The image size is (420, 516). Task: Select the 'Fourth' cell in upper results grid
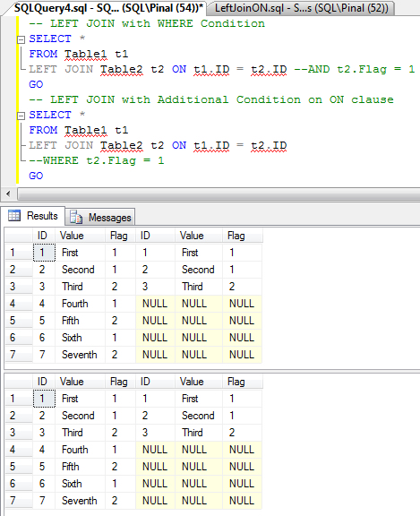pyautogui.click(x=80, y=304)
